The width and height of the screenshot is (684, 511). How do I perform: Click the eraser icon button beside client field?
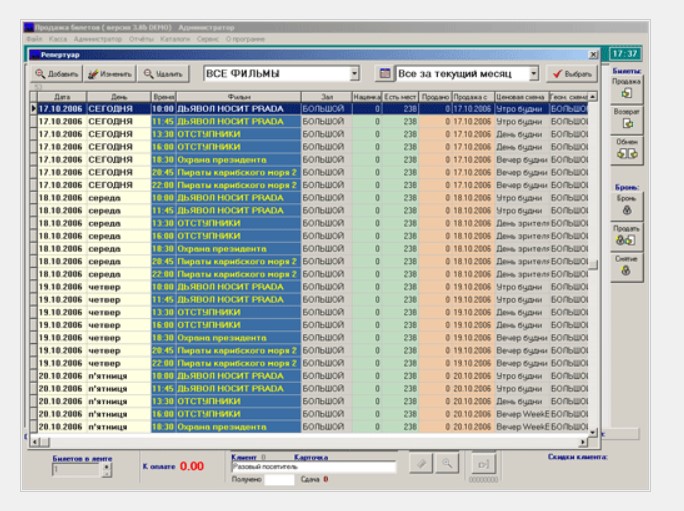(x=421, y=463)
